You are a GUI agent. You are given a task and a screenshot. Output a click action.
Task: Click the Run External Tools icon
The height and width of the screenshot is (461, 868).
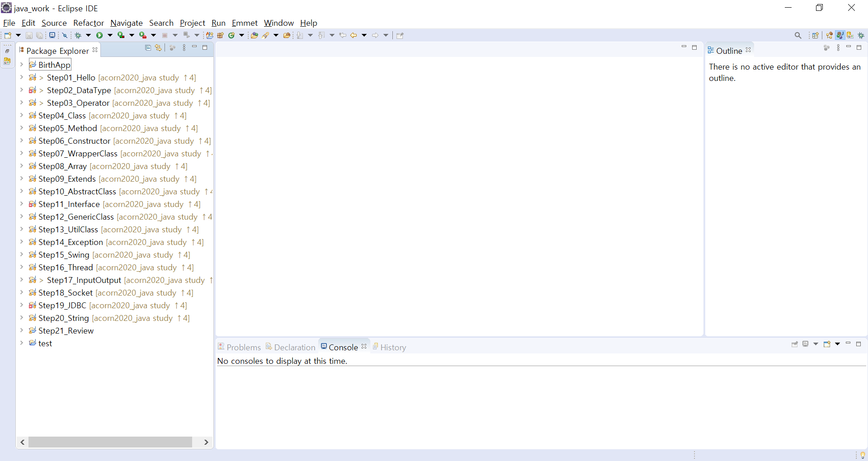click(x=143, y=35)
